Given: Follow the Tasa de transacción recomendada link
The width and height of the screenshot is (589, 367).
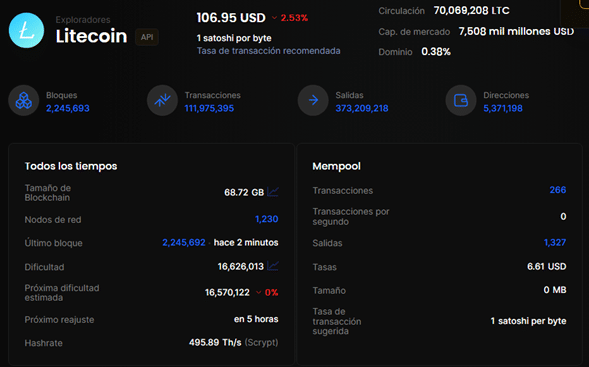Looking at the screenshot, I should pos(269,51).
